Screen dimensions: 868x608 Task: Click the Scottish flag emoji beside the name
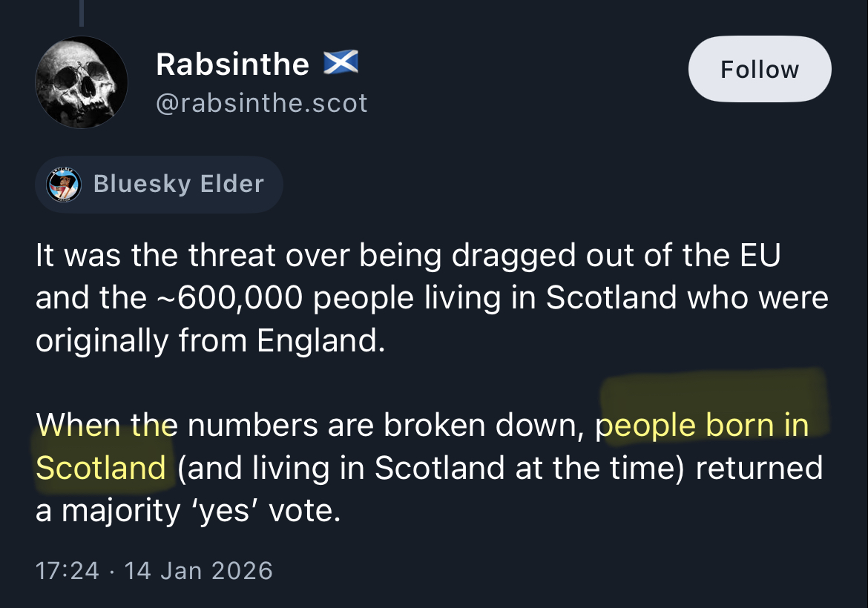tap(341, 63)
